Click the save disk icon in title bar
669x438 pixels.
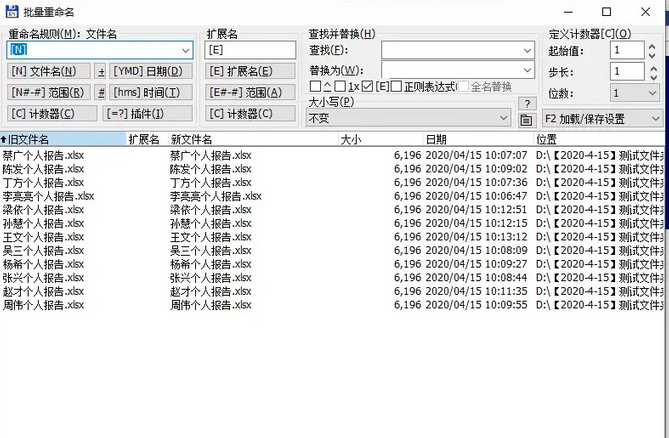[11, 9]
